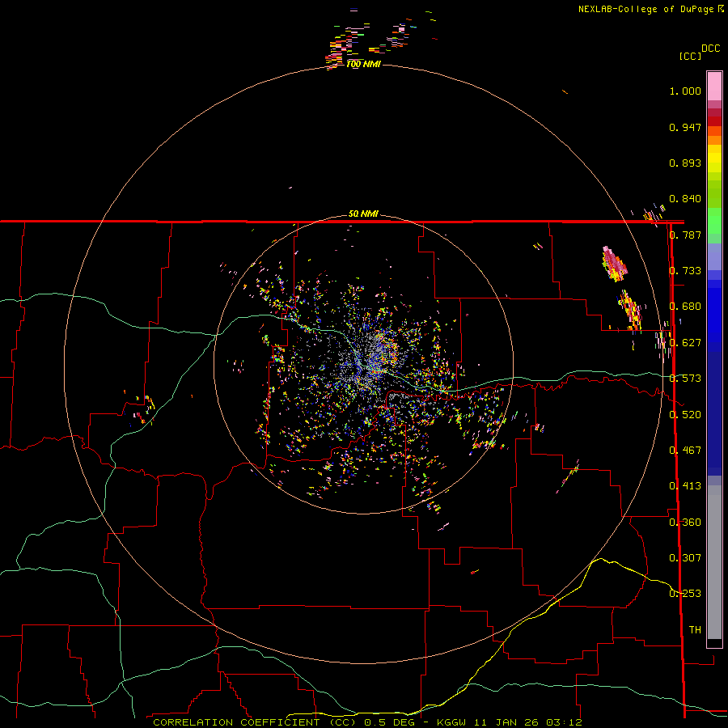Click the 0.413 scale value
The image size is (728, 728).
[x=685, y=486]
